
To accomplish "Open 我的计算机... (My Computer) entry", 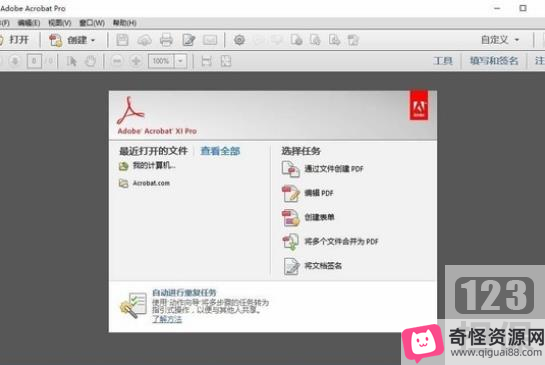I will 154,165.
